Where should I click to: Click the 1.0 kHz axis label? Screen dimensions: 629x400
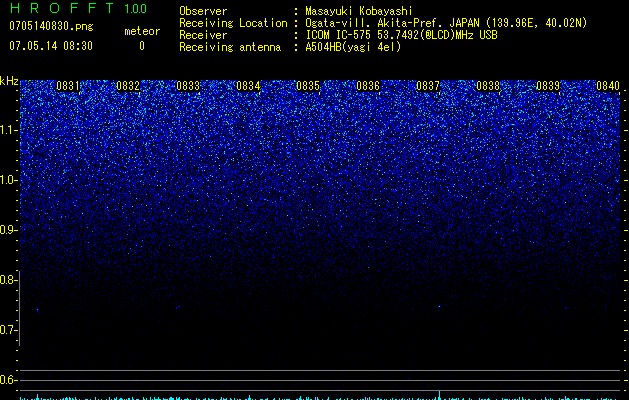point(8,180)
